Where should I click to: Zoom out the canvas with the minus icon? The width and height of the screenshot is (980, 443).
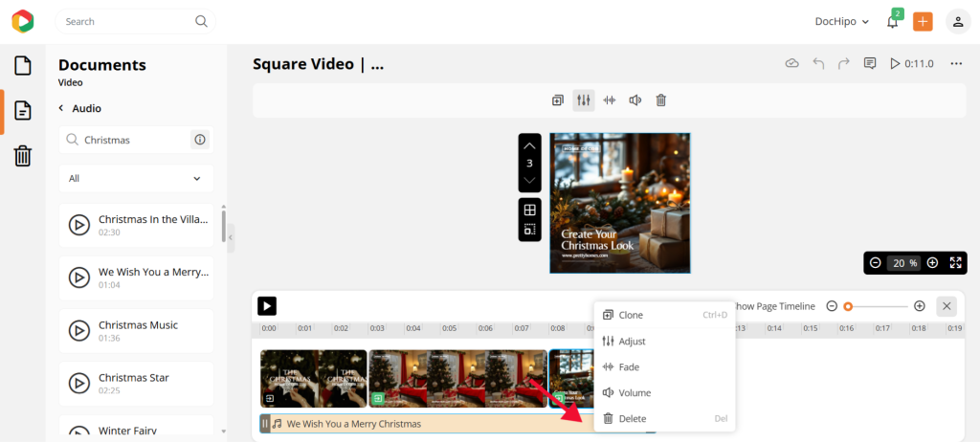point(876,263)
